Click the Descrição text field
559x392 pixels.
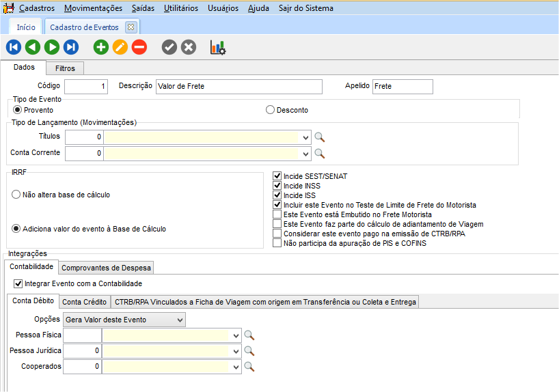click(238, 86)
